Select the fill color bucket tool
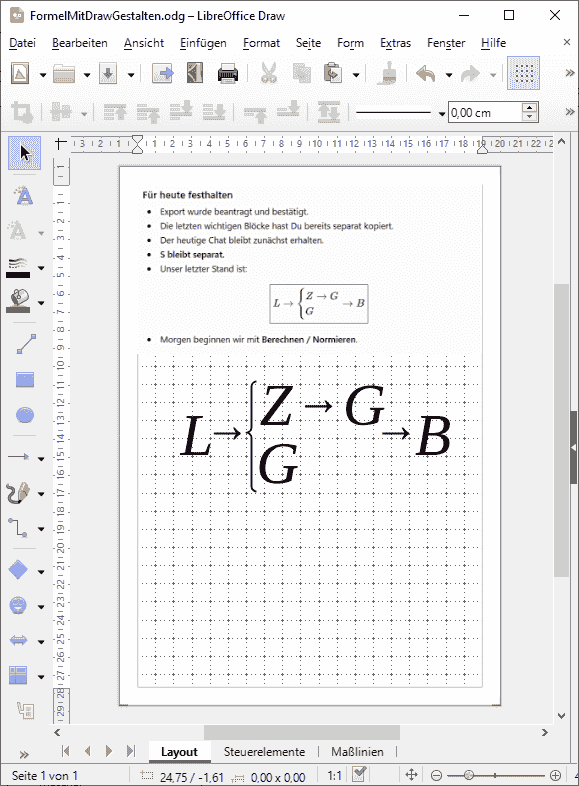Viewport: 579px width, 786px height. pos(19,301)
